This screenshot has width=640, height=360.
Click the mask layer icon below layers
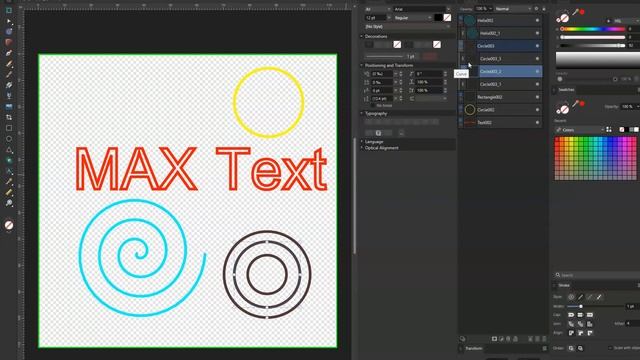[494, 339]
